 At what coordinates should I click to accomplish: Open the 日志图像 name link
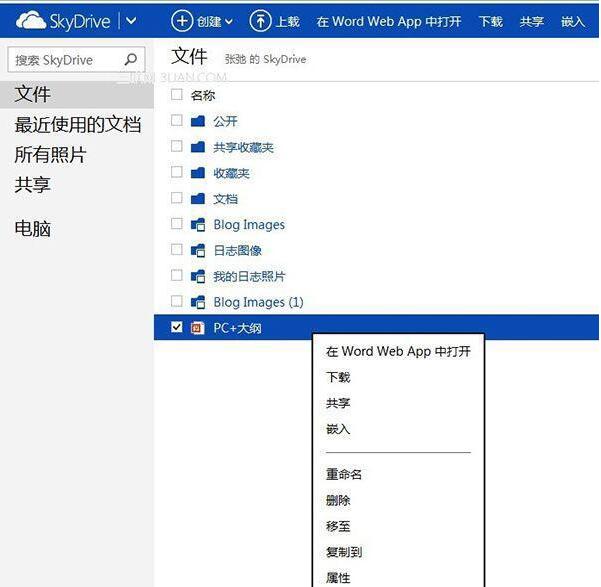[238, 251]
